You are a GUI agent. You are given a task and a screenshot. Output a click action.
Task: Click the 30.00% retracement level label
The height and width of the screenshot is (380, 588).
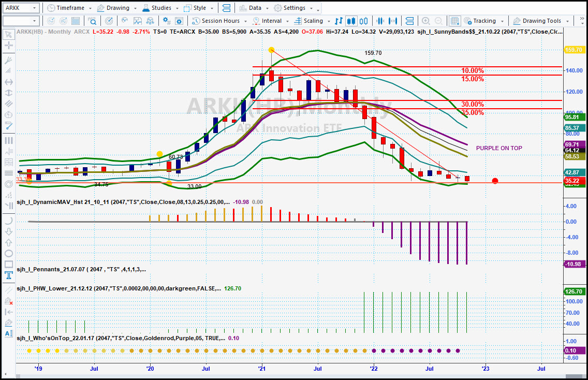click(x=473, y=104)
